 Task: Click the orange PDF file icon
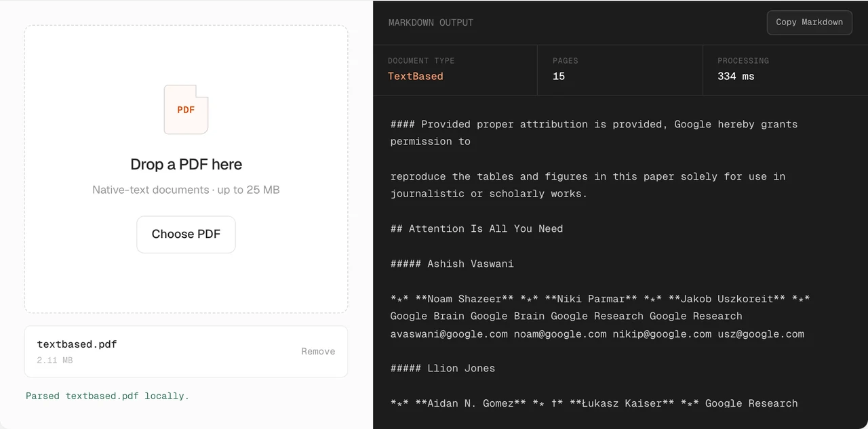click(x=186, y=109)
